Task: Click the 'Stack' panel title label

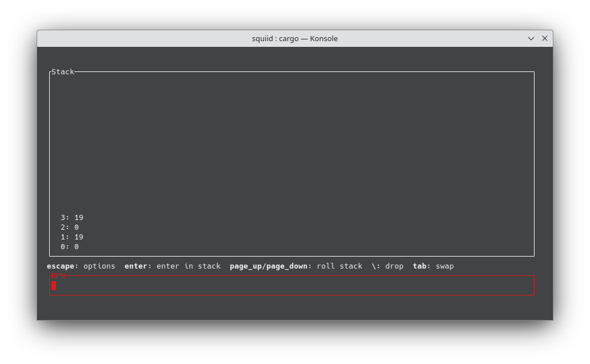Action: pos(63,71)
